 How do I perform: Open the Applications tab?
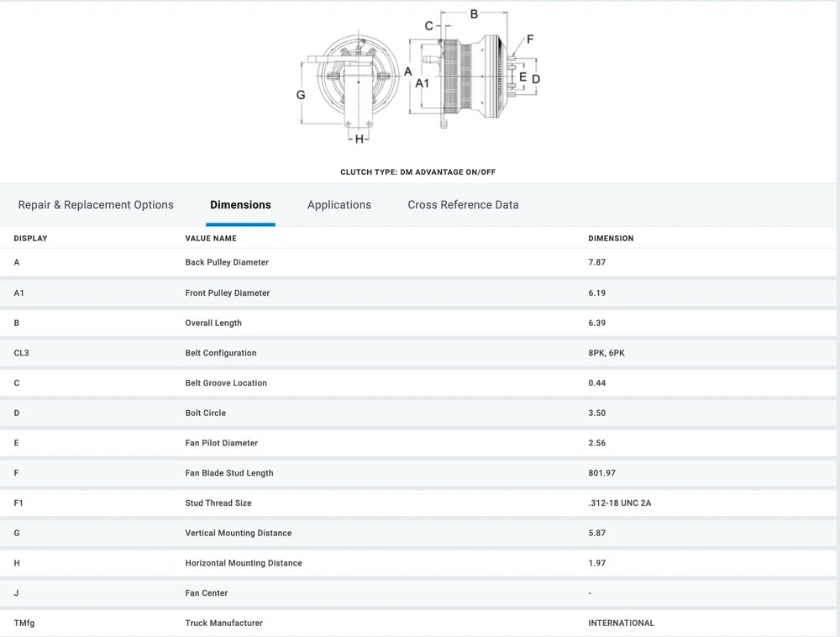(x=339, y=205)
